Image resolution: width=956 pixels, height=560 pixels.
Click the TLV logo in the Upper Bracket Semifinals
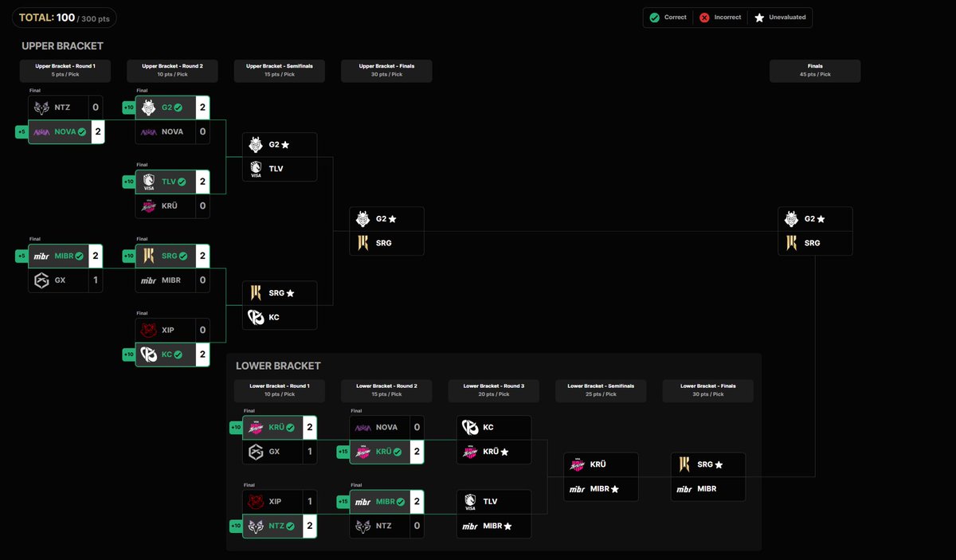point(256,169)
